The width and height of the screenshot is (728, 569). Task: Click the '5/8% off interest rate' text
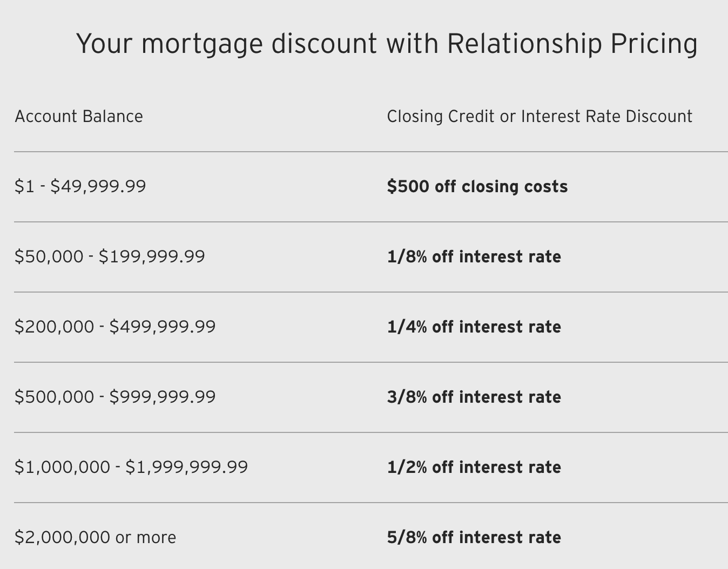(474, 537)
